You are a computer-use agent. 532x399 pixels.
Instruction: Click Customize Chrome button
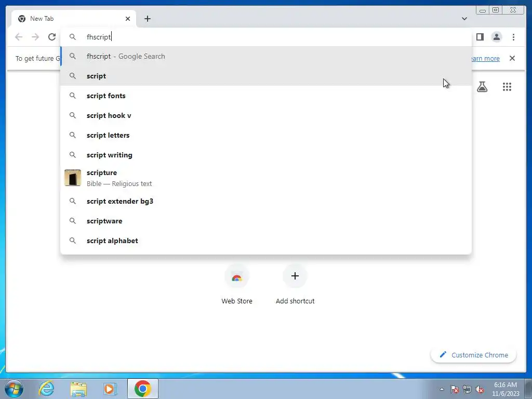(474, 355)
